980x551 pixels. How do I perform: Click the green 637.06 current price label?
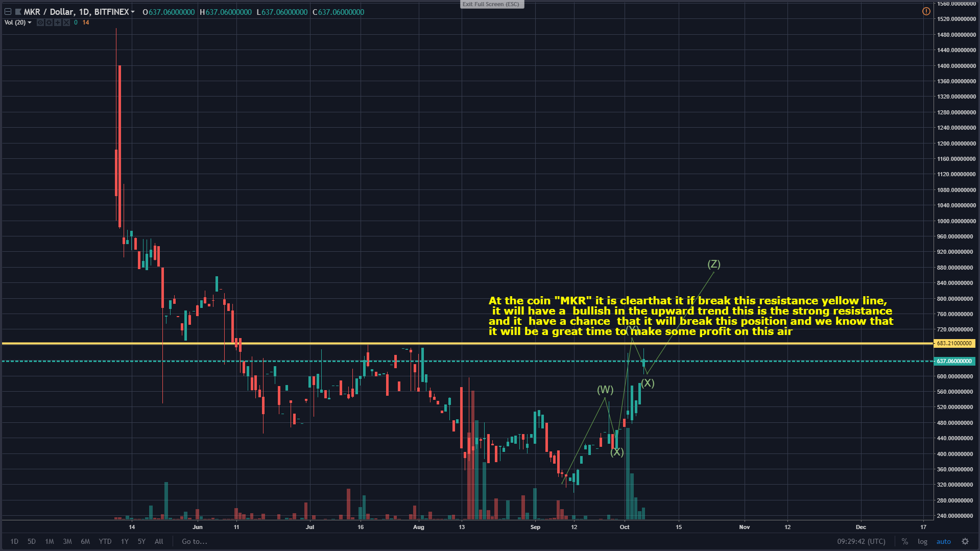954,361
